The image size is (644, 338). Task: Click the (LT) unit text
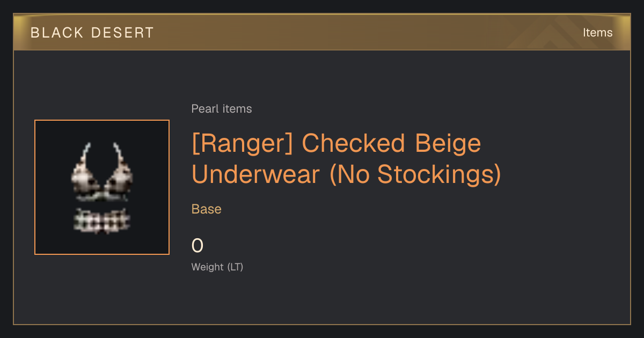point(235,267)
